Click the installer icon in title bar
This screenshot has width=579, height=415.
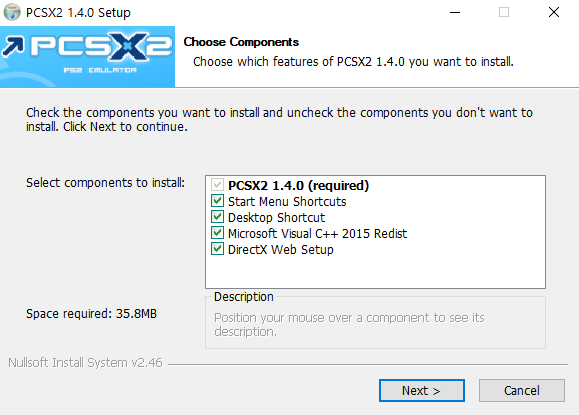coord(12,12)
